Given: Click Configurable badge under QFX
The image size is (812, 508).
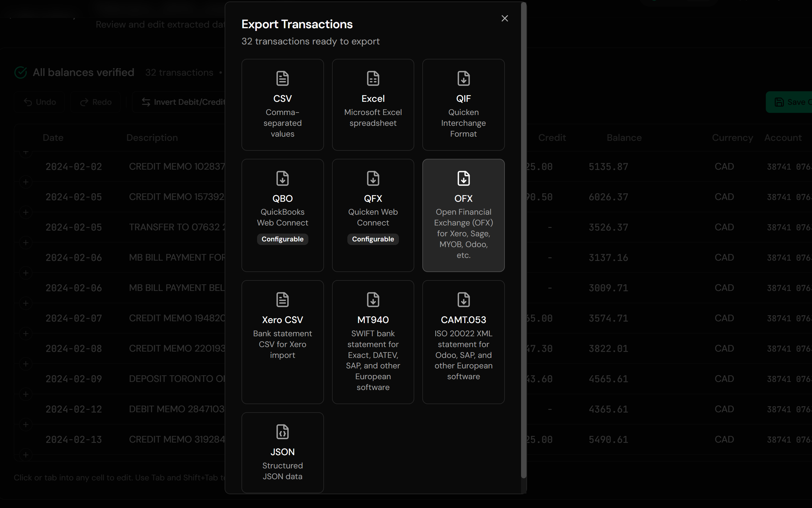Looking at the screenshot, I should 373,239.
